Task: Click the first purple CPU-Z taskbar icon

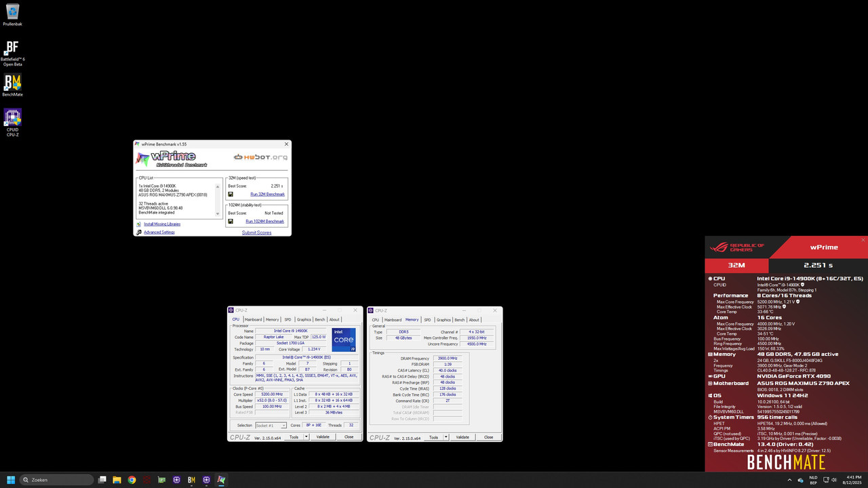Action: click(176, 480)
